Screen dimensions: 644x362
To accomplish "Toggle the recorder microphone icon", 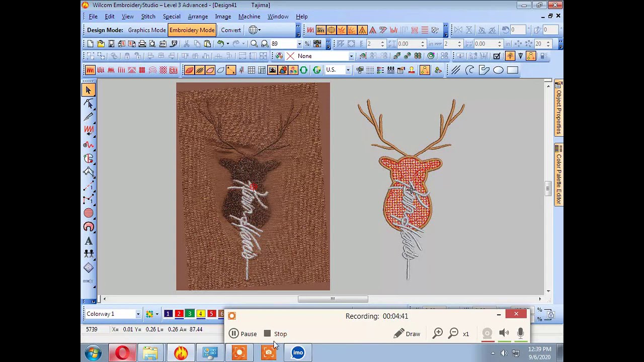I will pos(520,333).
